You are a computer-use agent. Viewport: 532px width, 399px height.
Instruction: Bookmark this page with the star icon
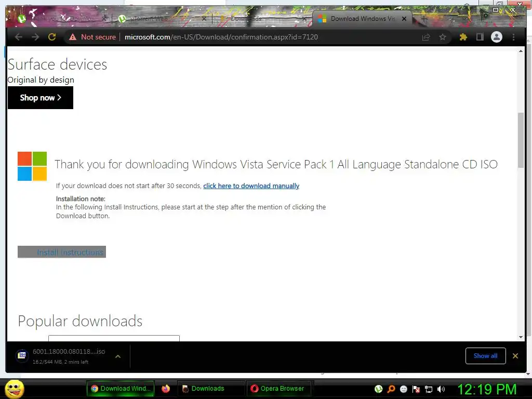click(443, 37)
